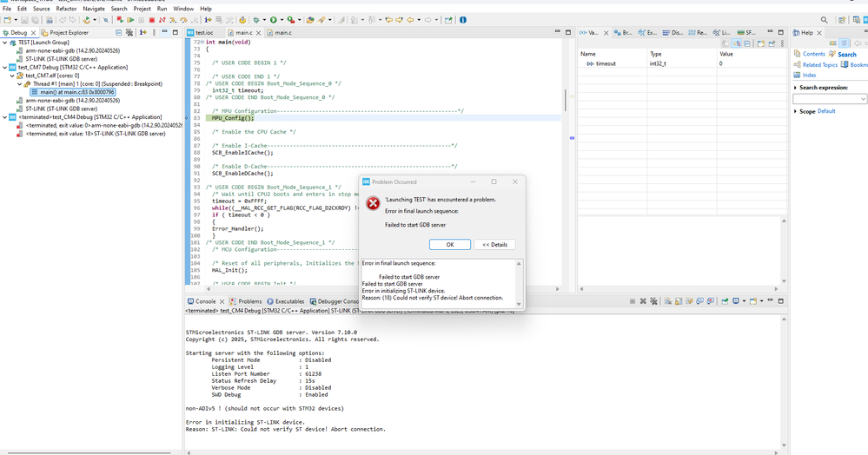Click Remove All Terminated Launches in Console
Screen dimensions: 868x455
click(x=653, y=301)
